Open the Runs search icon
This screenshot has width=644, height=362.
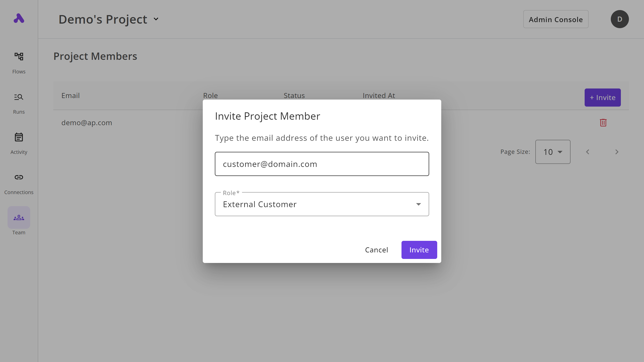(19, 97)
